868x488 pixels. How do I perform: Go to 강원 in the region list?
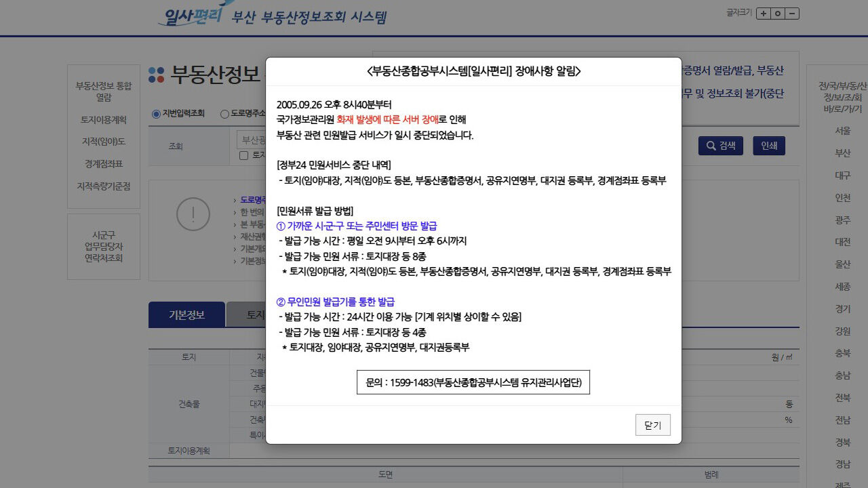click(843, 331)
